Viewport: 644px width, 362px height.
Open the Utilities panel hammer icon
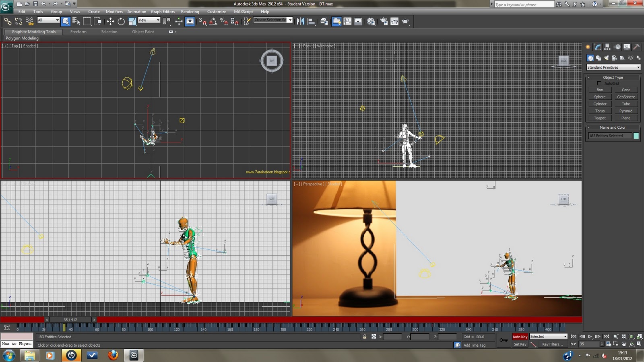tap(637, 47)
